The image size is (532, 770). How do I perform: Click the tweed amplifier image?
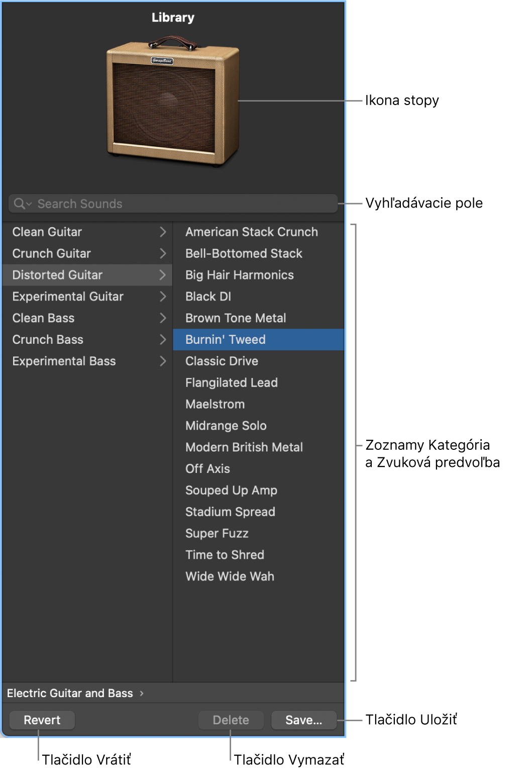[172, 103]
